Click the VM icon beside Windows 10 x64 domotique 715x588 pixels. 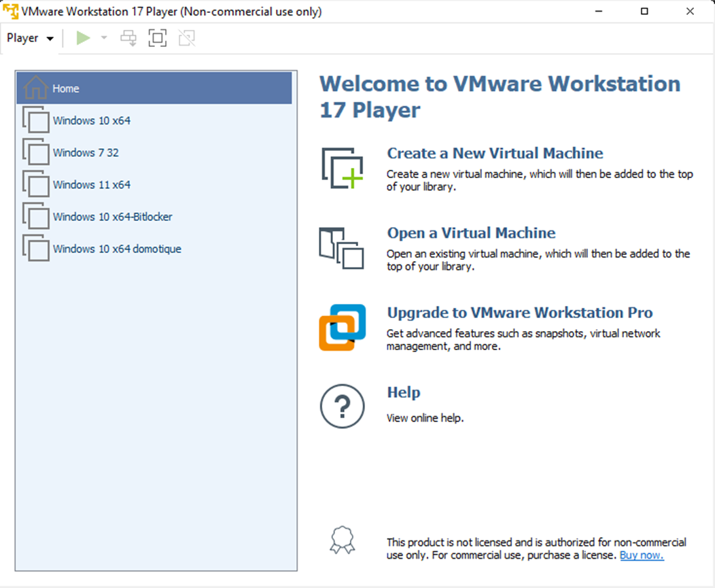[x=35, y=248]
